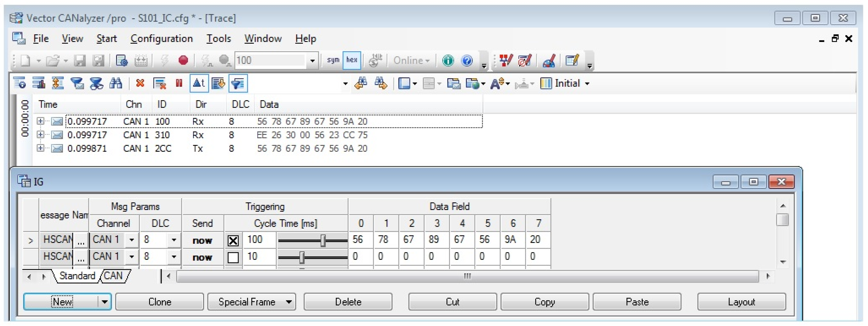Click cycle time slider in second row
This screenshot has height=326, width=868.
[x=313, y=258]
